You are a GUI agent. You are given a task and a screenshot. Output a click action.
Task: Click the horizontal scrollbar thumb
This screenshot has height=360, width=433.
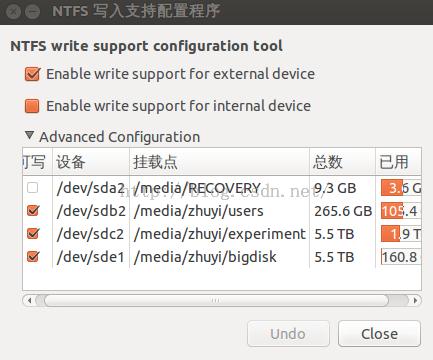click(216, 300)
